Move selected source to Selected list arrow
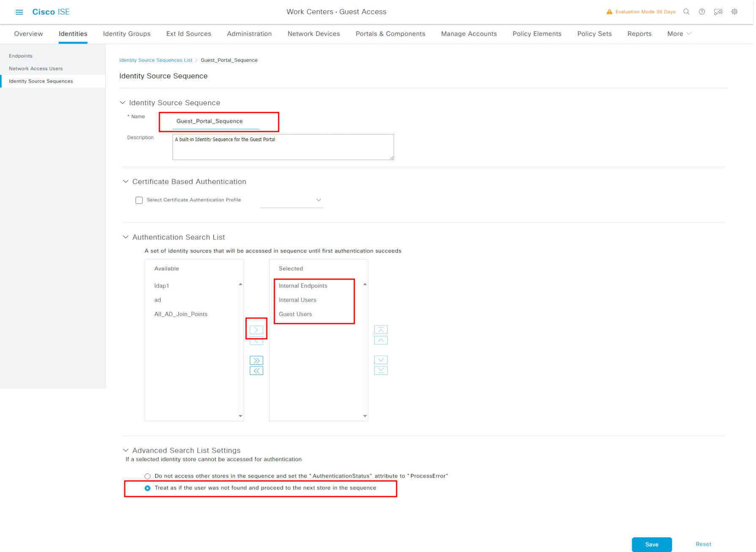 pyautogui.click(x=256, y=330)
